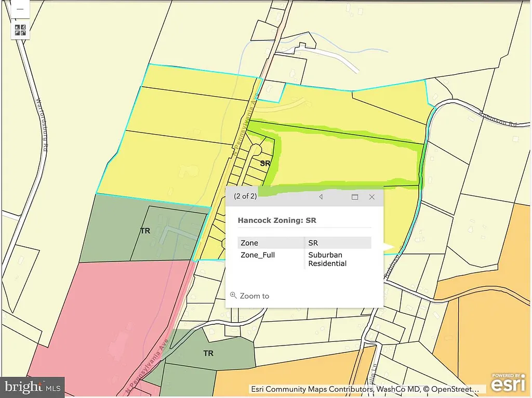Screen dimensions: 532x398
Task: Click the SR label on the map
Action: point(265,163)
